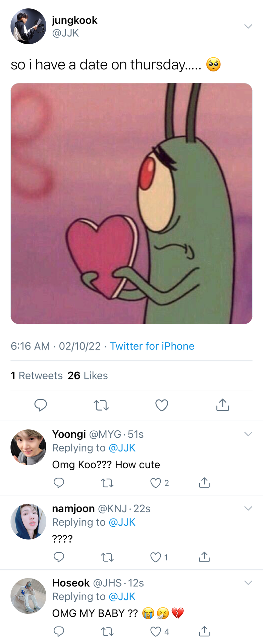This screenshot has height=644, width=263.
Task: Reply to namjoon's comment
Action: pos(59,557)
